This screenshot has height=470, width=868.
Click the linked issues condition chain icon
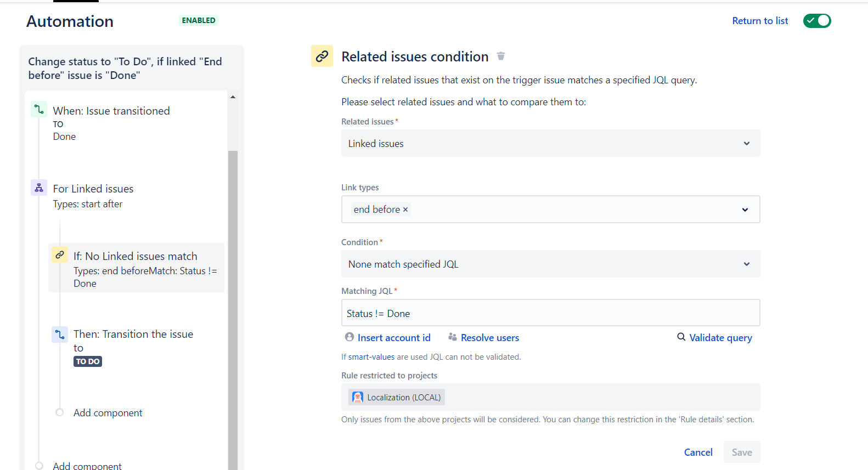(x=60, y=255)
